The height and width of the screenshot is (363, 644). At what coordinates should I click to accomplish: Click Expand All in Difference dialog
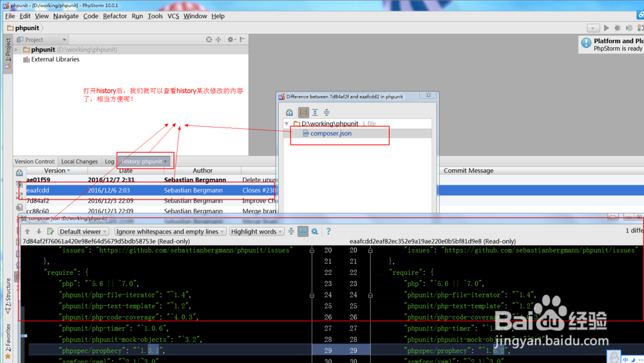315,112
